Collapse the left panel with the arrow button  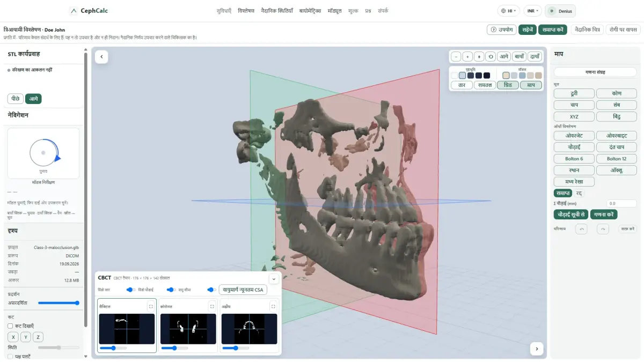[x=101, y=57]
